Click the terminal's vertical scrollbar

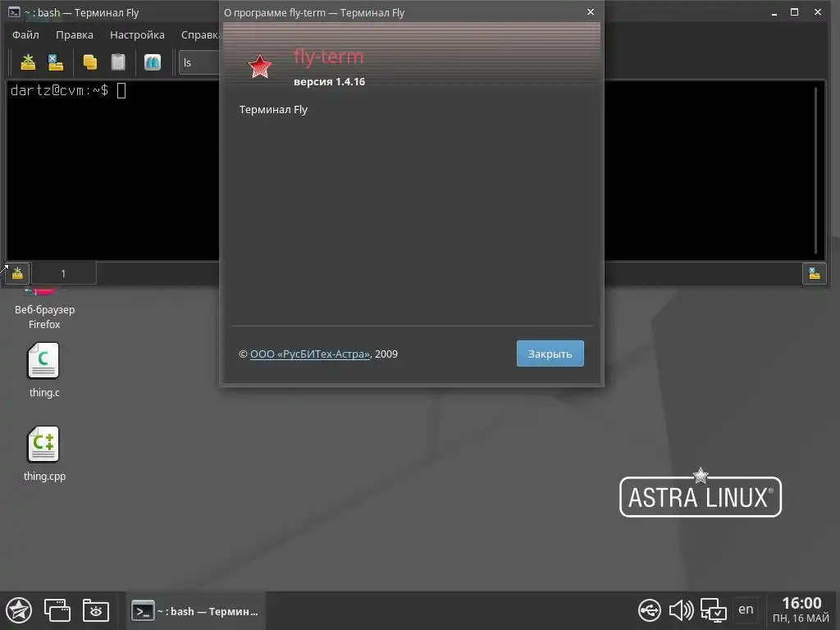(816, 171)
